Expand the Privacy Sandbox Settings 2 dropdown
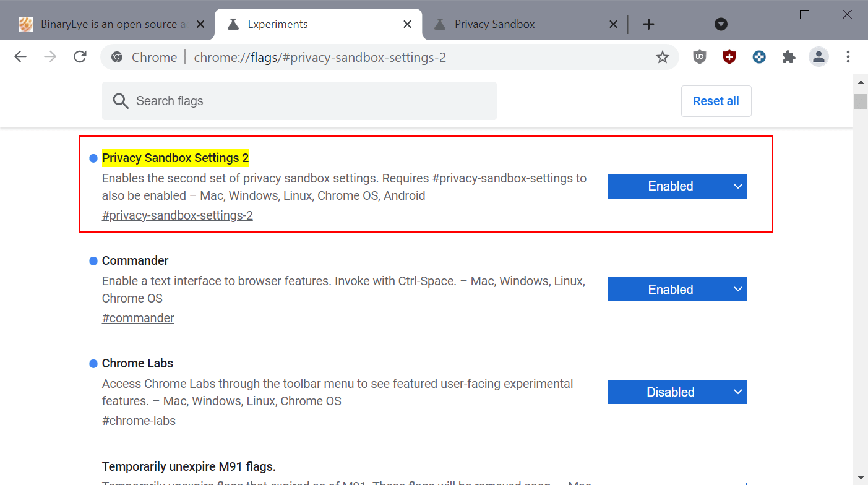The image size is (868, 485). pyautogui.click(x=677, y=186)
